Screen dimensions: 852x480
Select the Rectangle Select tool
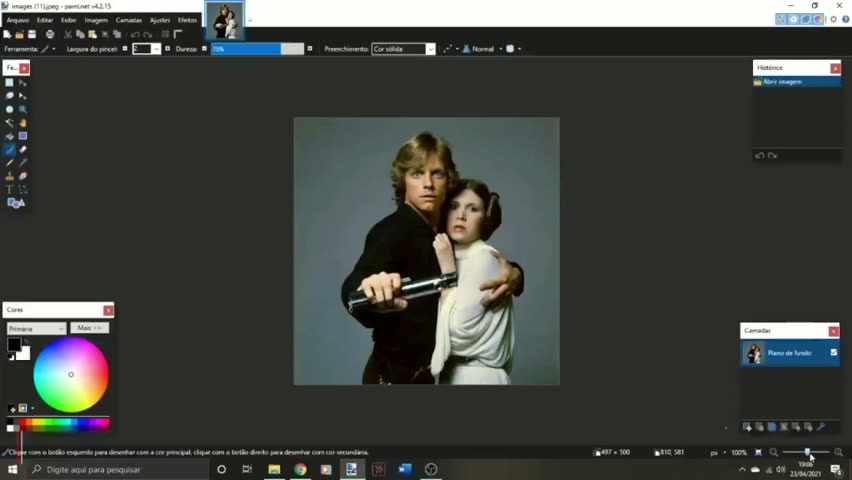pos(9,83)
